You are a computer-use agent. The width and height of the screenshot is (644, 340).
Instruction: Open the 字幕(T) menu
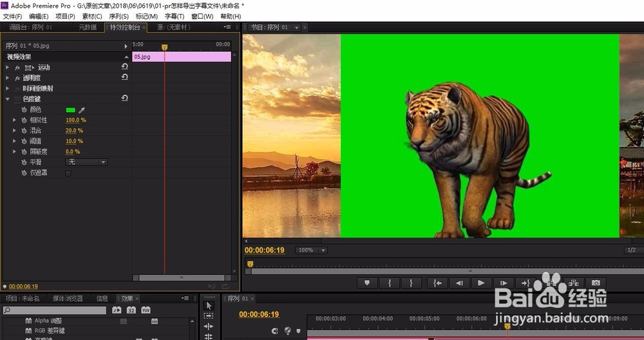175,17
